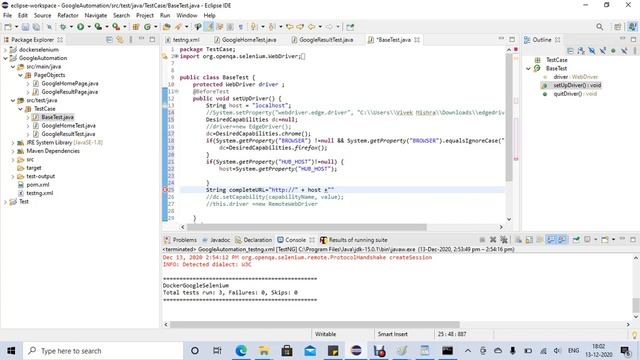Click the green Run button in toolbar

pos(80,27)
